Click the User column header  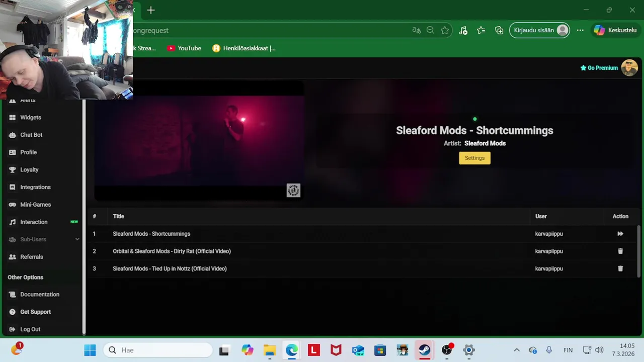click(541, 216)
